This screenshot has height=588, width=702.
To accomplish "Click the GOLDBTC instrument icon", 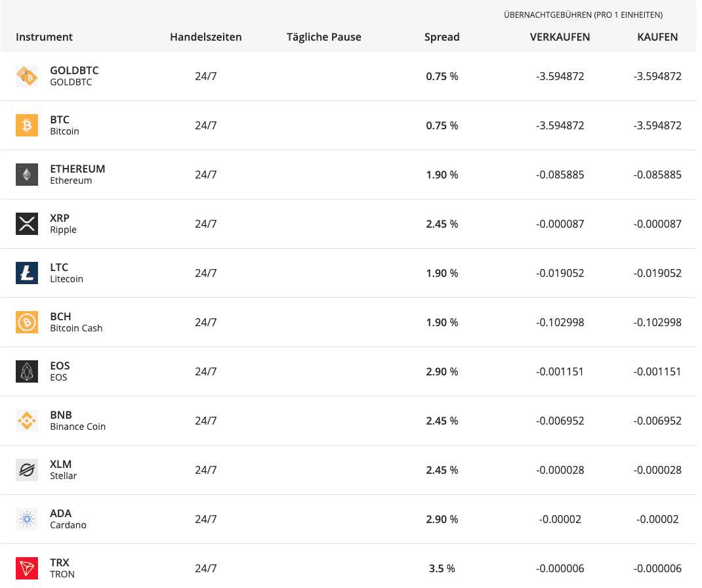I will pos(27,76).
